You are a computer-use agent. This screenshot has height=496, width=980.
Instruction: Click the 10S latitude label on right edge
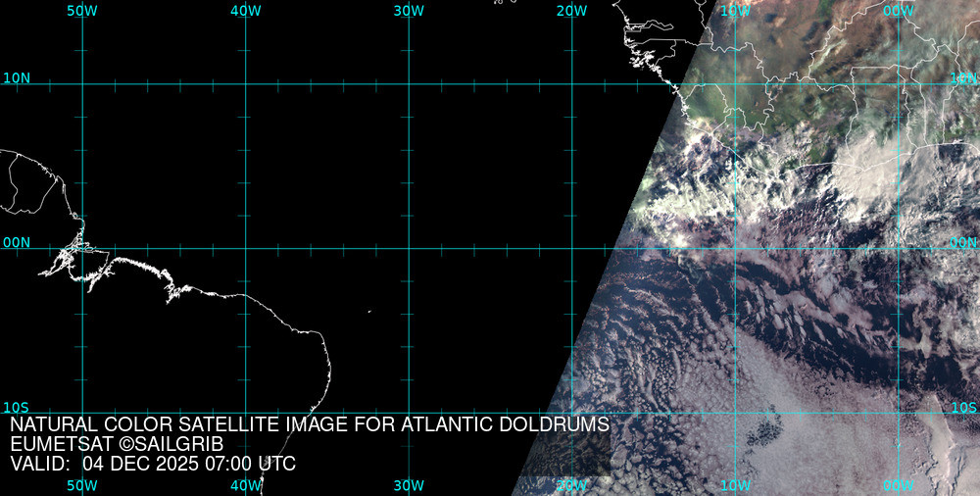point(963,408)
